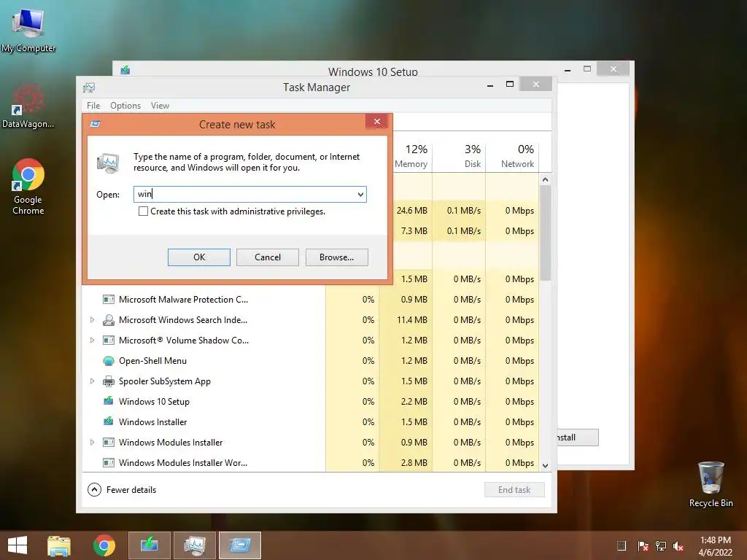
Task: Expand Microsoft Windows Search Indexer row
Action: 93,320
